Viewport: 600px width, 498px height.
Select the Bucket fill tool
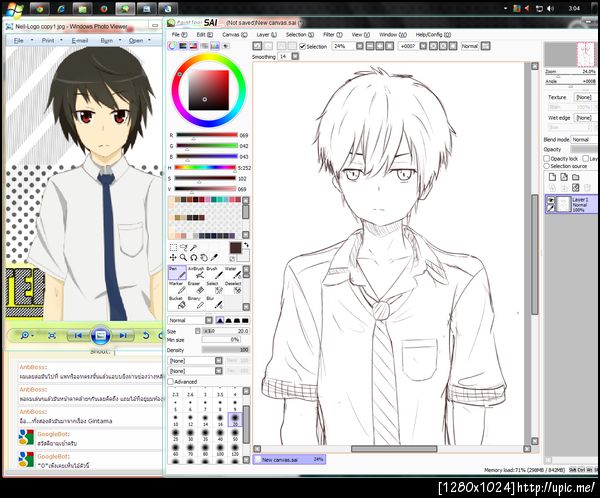pos(177,302)
